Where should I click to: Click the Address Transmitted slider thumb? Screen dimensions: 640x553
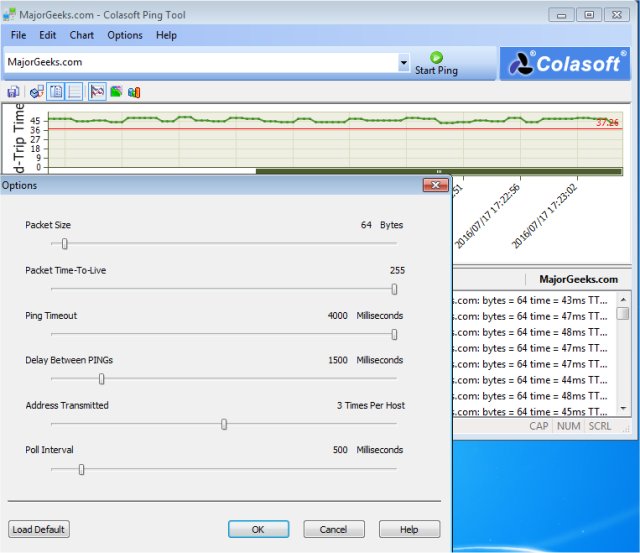coord(224,424)
